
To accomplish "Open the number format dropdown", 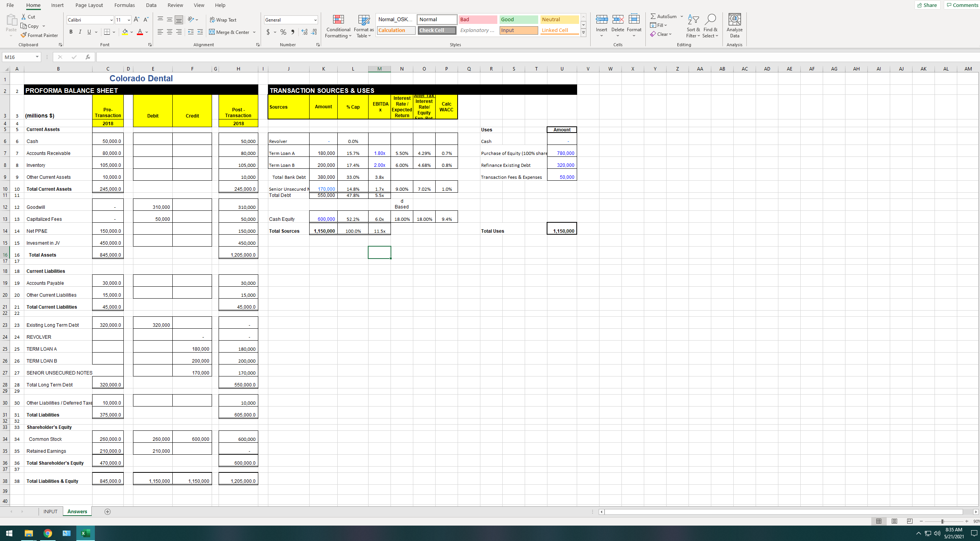I will [315, 20].
